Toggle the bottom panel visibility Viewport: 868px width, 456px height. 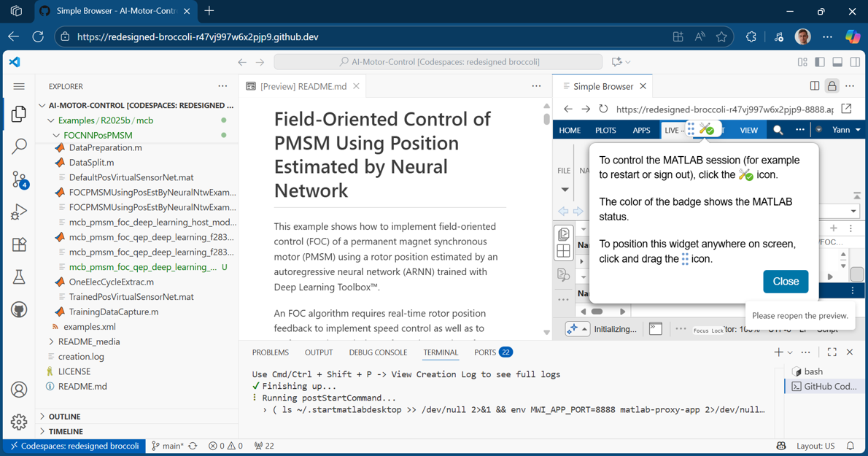(837, 62)
